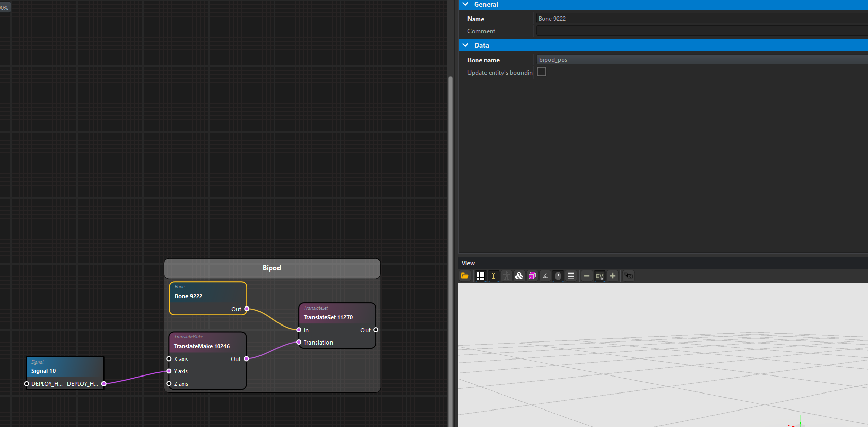Click the three cubes icon in View toolbar
The width and height of the screenshot is (868, 427).
tap(519, 276)
